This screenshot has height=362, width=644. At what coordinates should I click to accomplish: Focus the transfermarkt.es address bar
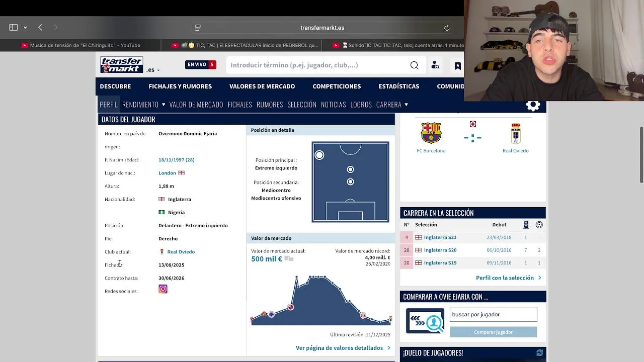click(x=322, y=28)
